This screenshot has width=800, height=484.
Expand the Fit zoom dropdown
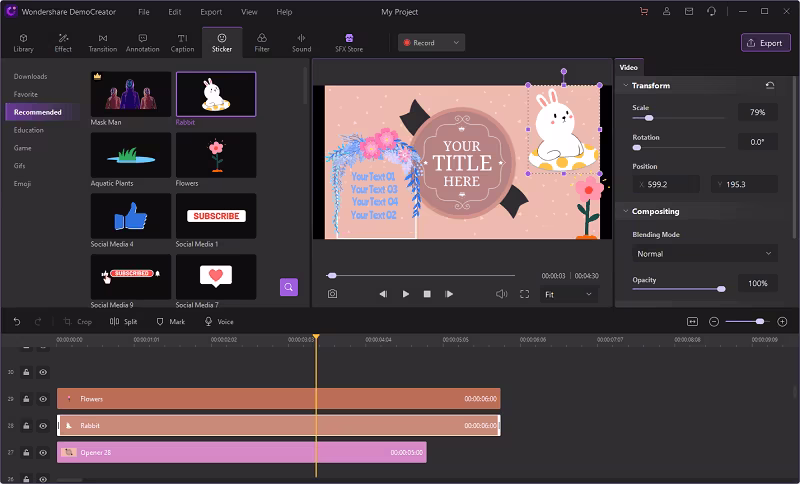pos(569,294)
